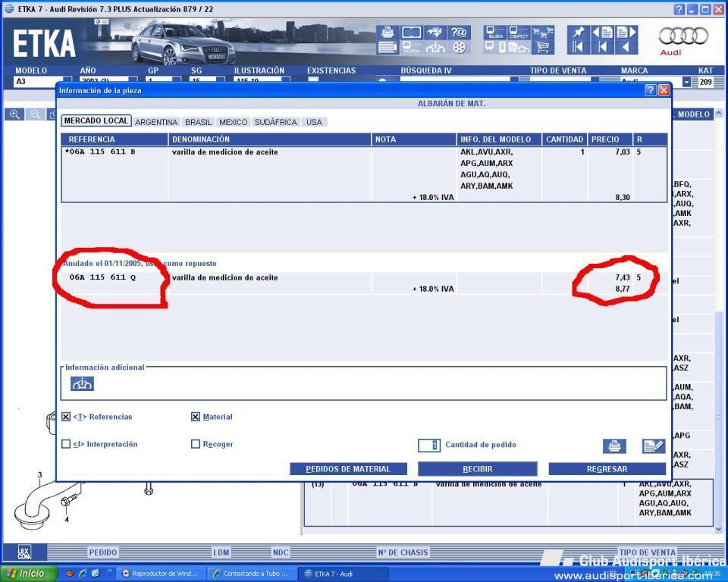Select reference row 06A 115 611 B
This screenshot has height=582, width=728.
(364, 174)
